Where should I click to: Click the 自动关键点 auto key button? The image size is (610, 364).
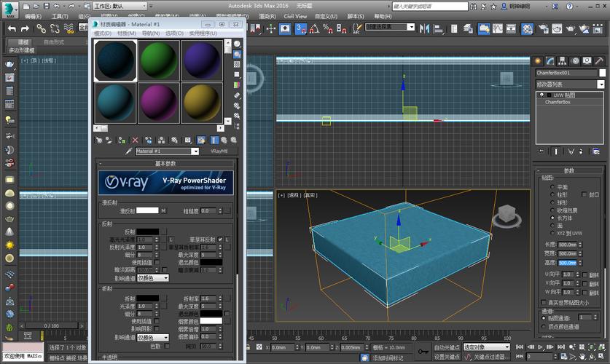click(446, 347)
